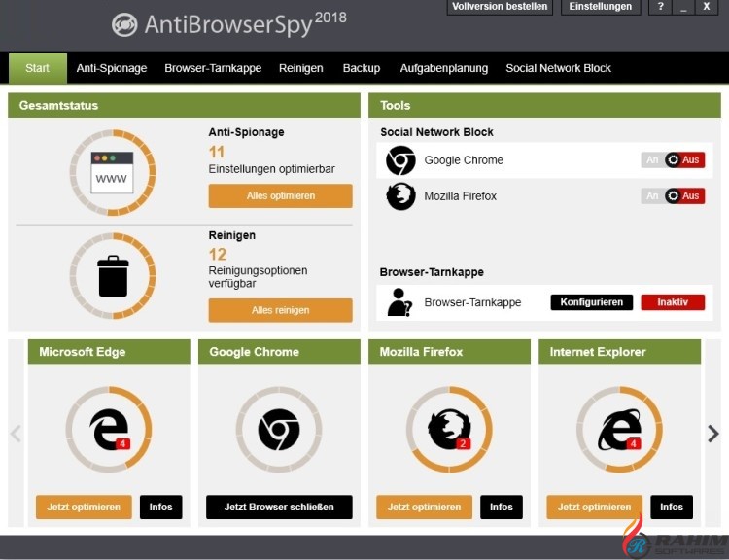Open the Anti-Spionage tab
729x560 pixels.
coord(112,68)
